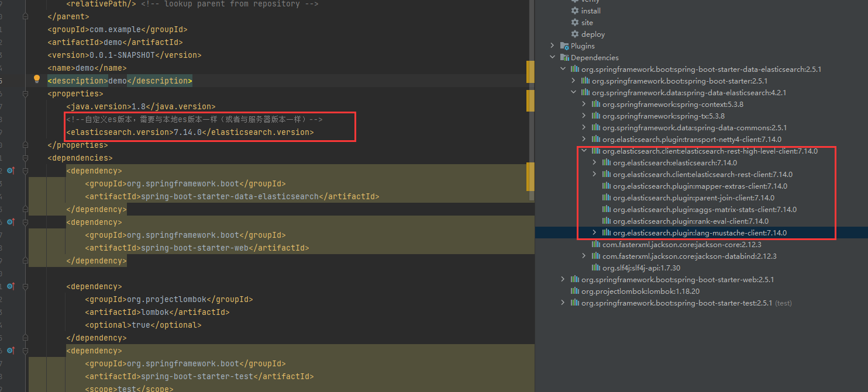868x392 pixels.
Task: Click the relativePath lookup comment
Action: 230,4
